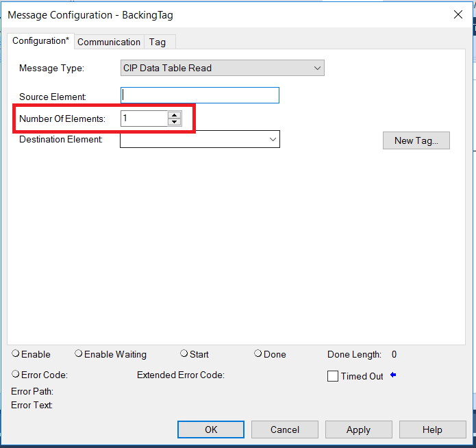
Task: Click the Destination Element label
Action: [61, 140]
